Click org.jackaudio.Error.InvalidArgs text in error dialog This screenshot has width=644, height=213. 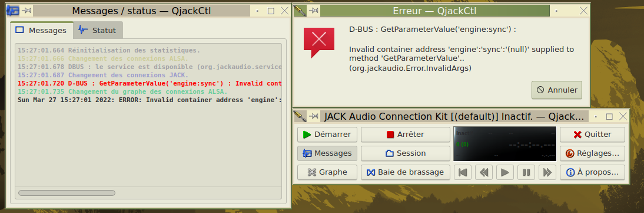(x=410, y=68)
